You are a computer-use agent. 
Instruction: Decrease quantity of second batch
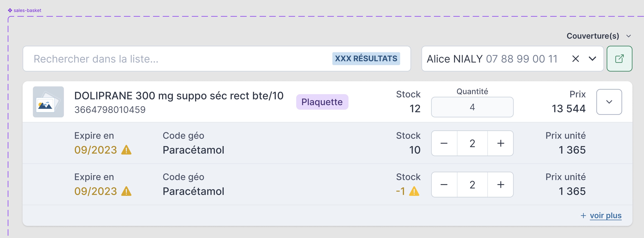(x=444, y=185)
